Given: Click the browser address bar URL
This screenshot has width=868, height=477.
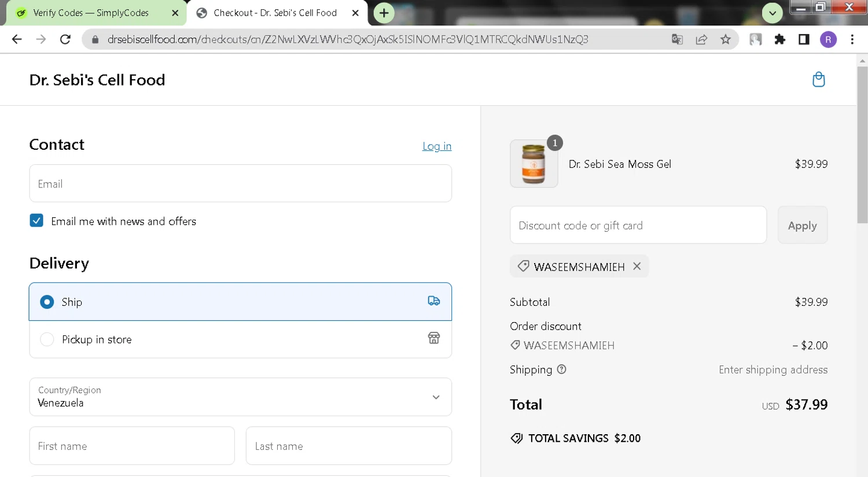Looking at the screenshot, I should pyautogui.click(x=347, y=39).
